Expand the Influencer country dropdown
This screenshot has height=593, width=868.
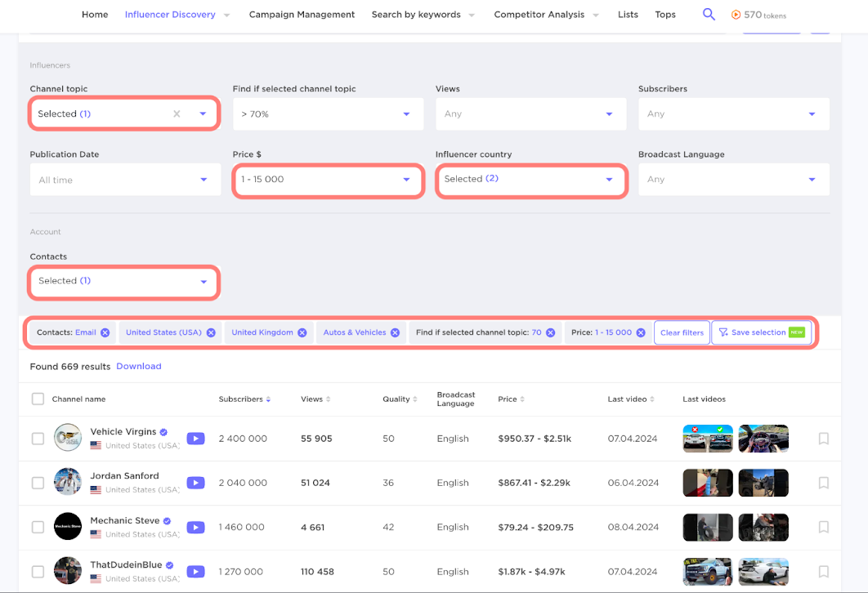tap(531, 180)
